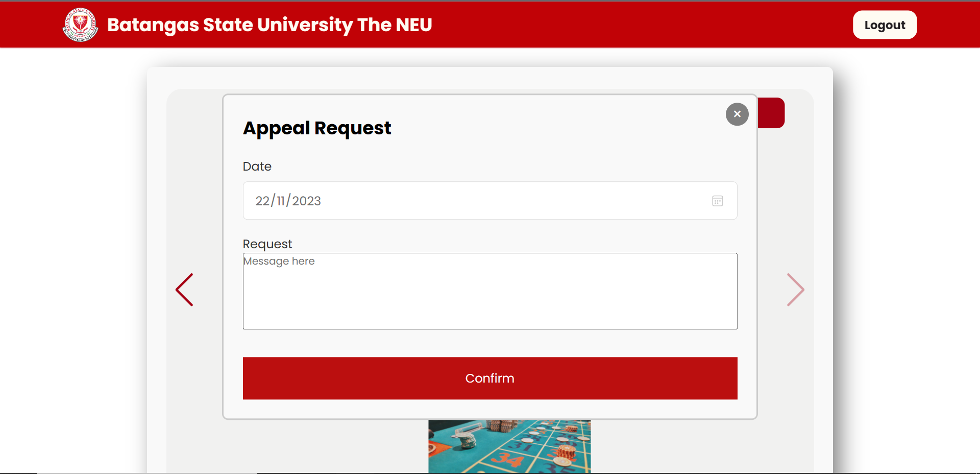Image resolution: width=980 pixels, height=474 pixels.
Task: Click the red header navigation bar
Action: (x=612, y=25)
